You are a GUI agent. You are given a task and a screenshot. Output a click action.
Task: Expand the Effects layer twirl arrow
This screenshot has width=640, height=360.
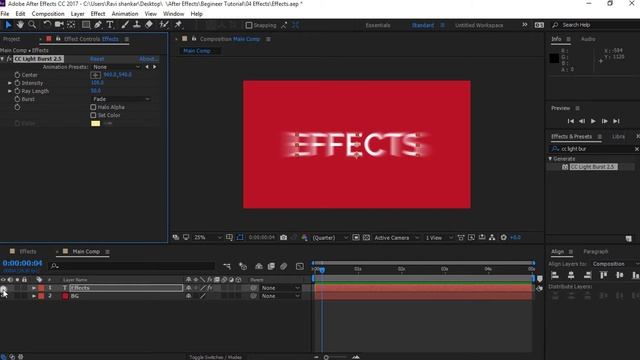pyautogui.click(x=34, y=288)
